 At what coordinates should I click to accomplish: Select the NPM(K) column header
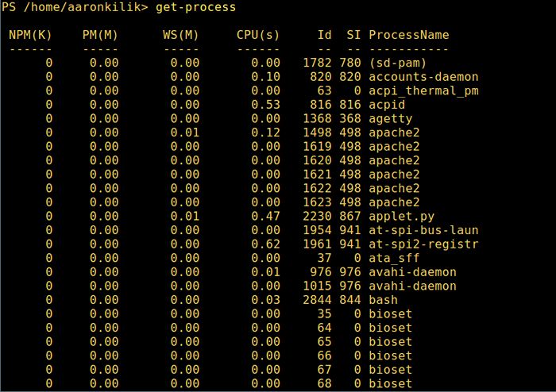pyautogui.click(x=30, y=35)
